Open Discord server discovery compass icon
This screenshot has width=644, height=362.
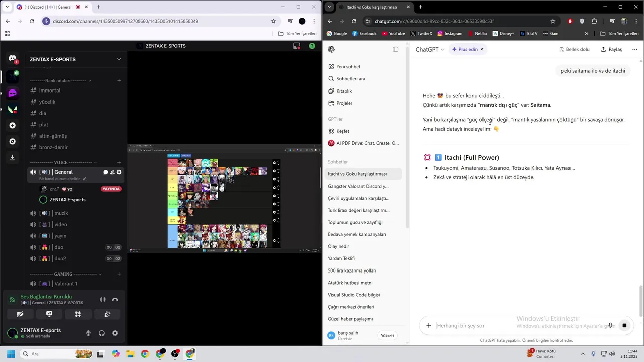click(x=13, y=141)
